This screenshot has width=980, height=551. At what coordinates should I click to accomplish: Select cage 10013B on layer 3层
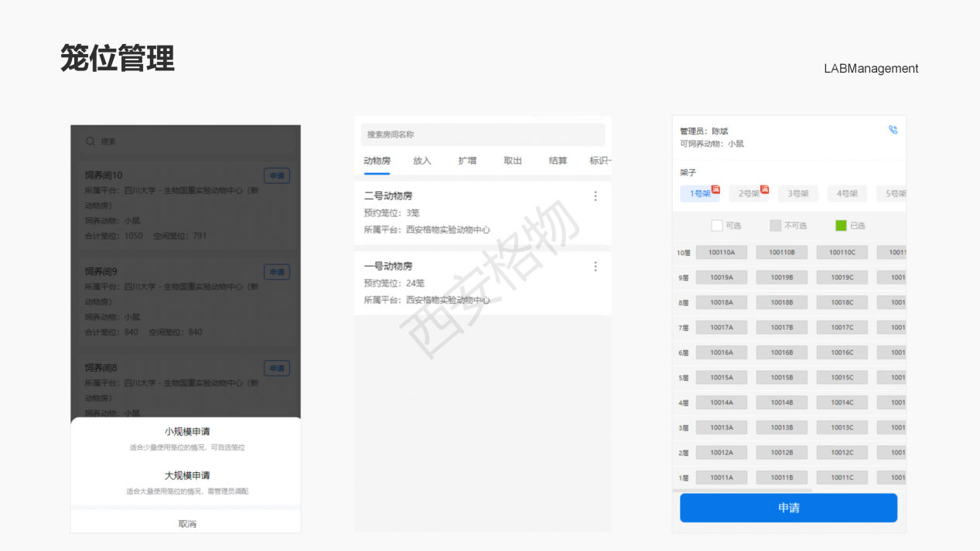pyautogui.click(x=781, y=427)
